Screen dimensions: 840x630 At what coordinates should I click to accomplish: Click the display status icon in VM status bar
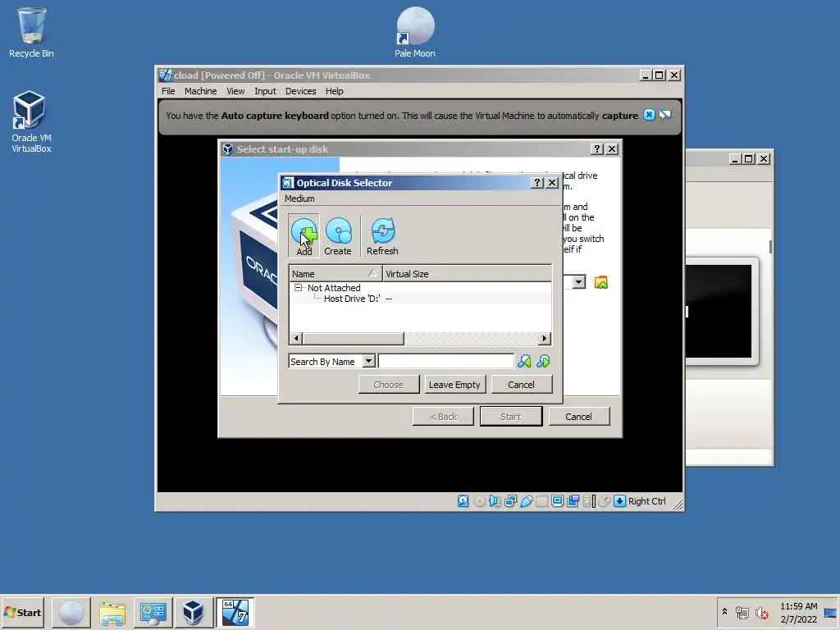pyautogui.click(x=557, y=501)
